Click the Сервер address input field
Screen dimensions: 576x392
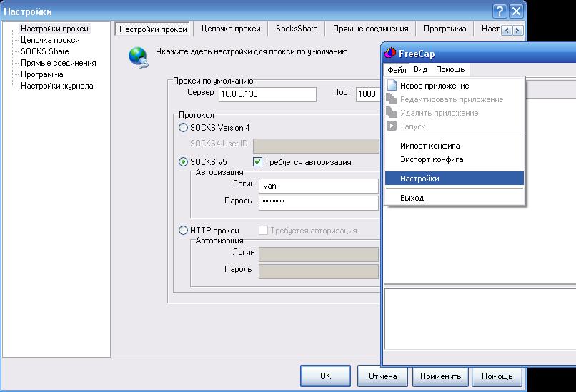tap(267, 94)
